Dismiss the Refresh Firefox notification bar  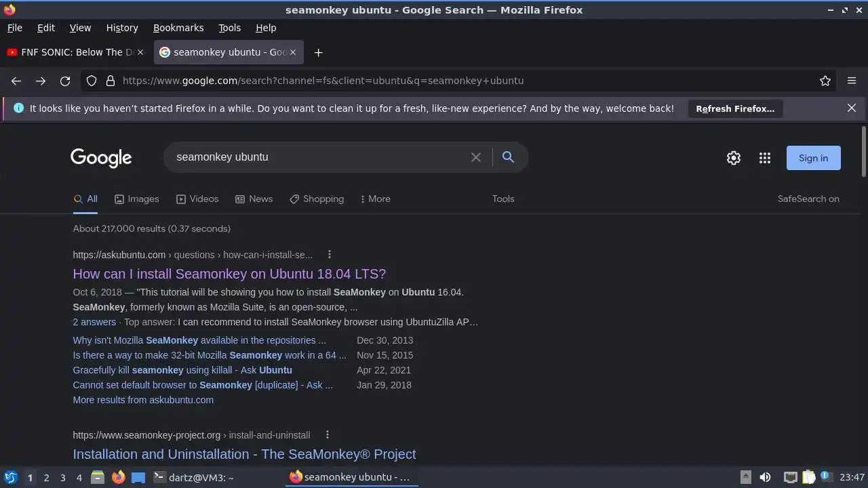(852, 108)
